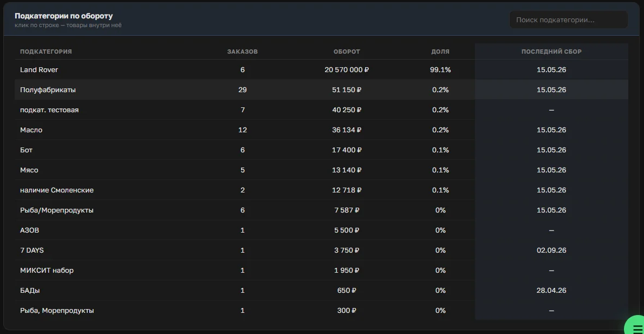Click the Рыба/Морепродукты row
644x334 pixels.
pyautogui.click(x=321, y=210)
